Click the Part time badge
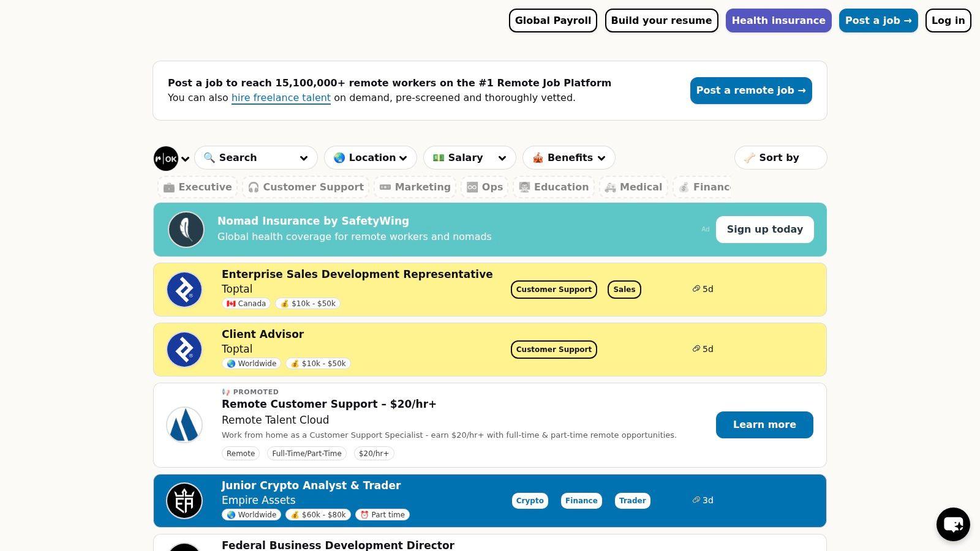 [x=382, y=515]
